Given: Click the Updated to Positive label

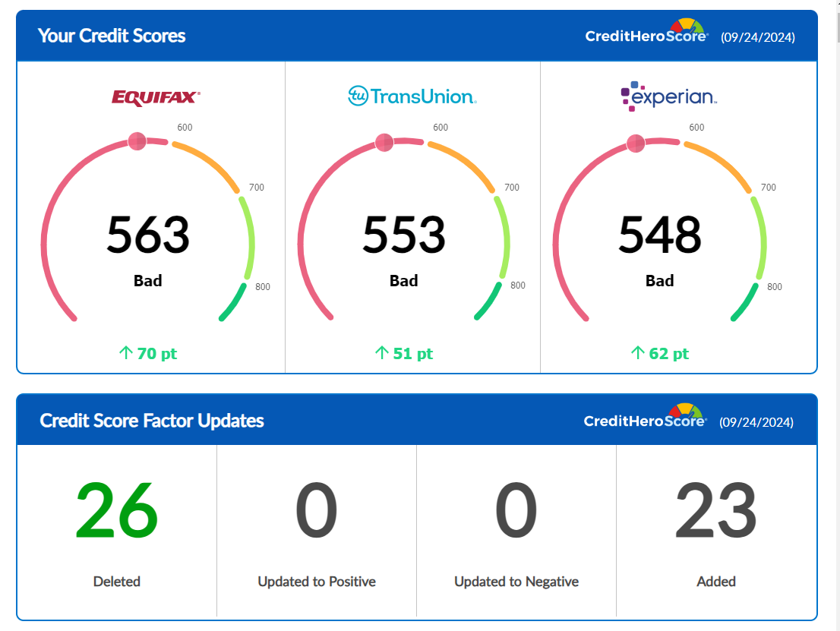Looking at the screenshot, I should [317, 581].
